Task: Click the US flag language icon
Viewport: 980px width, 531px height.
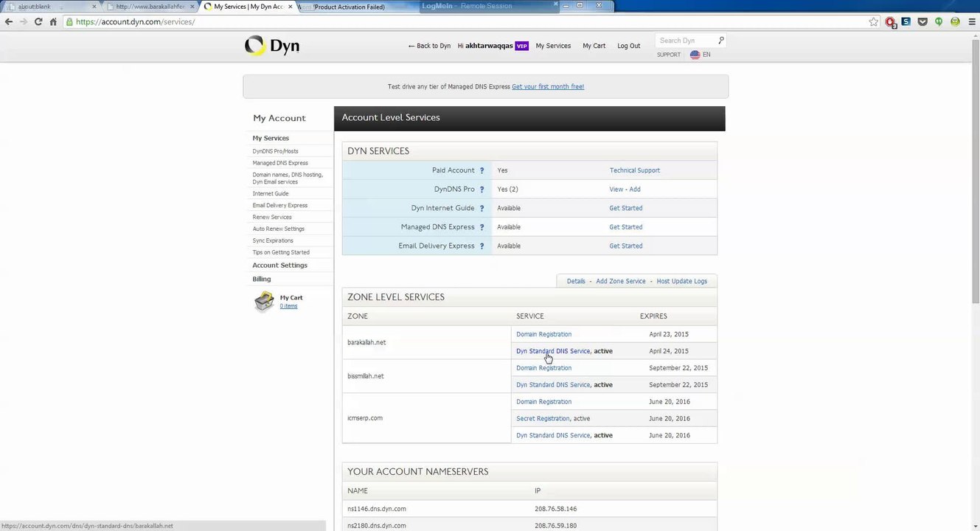Action: tap(695, 55)
